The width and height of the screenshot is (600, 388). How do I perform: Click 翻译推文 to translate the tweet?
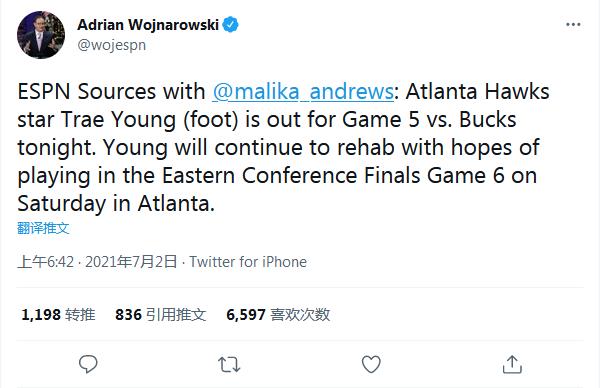pyautogui.click(x=43, y=228)
